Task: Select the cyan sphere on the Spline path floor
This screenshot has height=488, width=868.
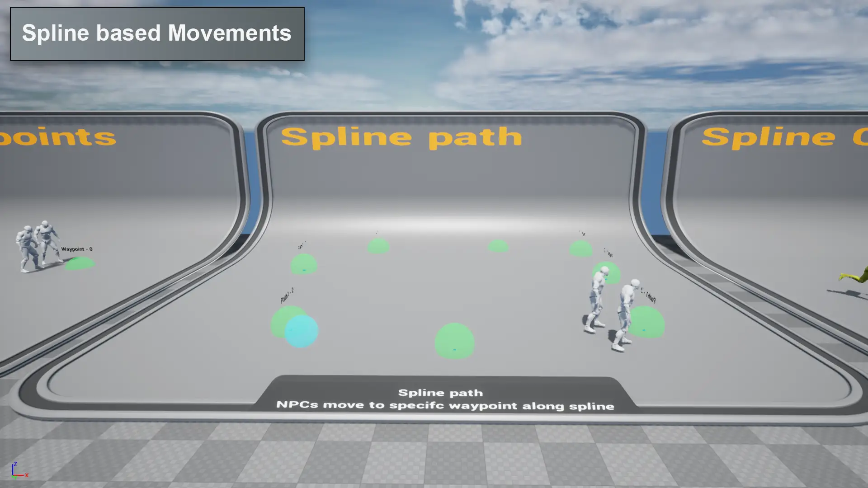Action: click(x=301, y=331)
